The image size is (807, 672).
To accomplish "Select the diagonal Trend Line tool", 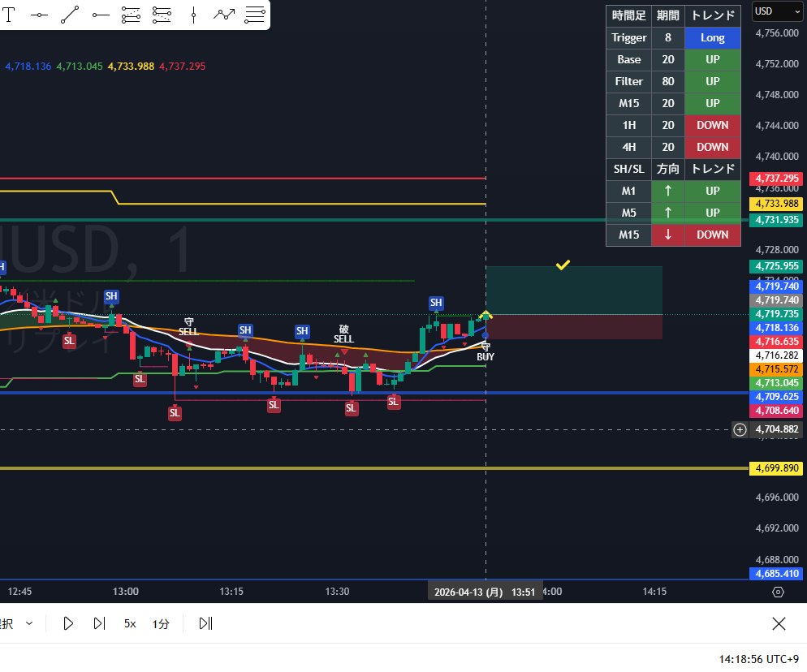I will click(x=70, y=15).
